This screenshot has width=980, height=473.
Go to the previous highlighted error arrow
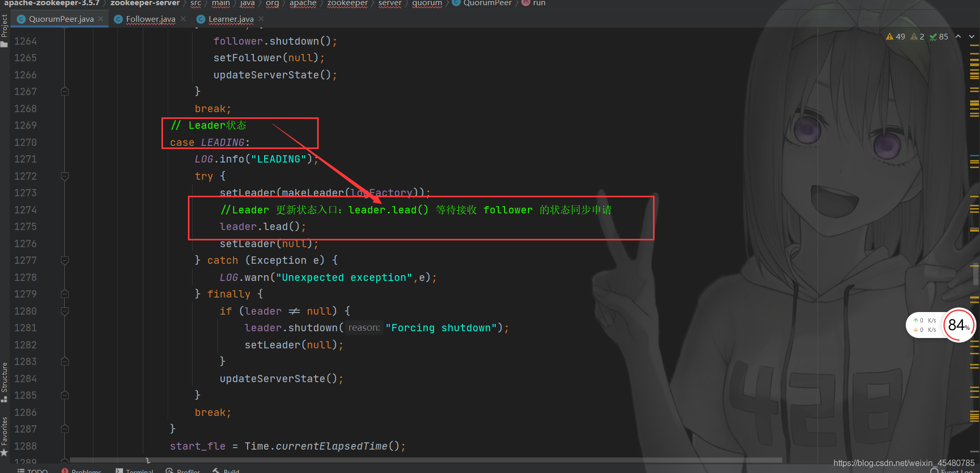(x=958, y=36)
